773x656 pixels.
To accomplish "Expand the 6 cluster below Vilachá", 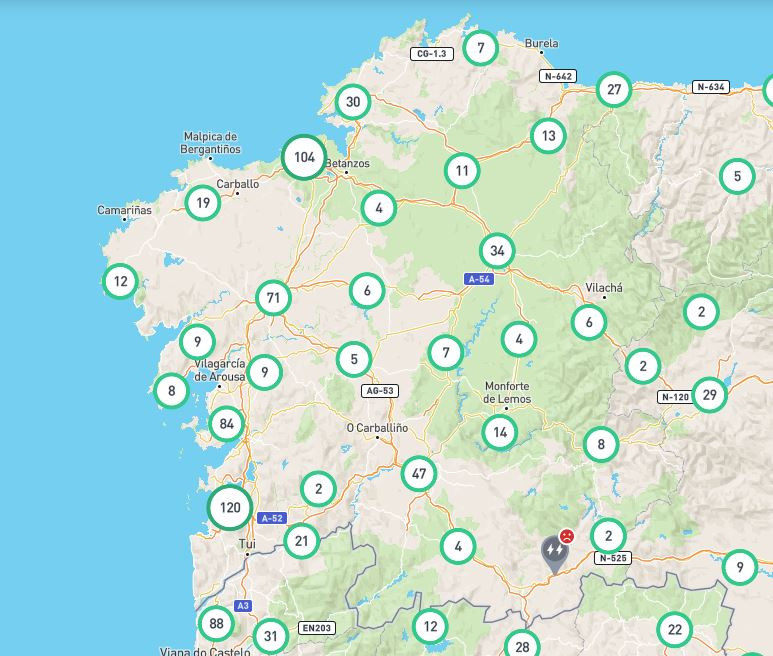I will 589,322.
